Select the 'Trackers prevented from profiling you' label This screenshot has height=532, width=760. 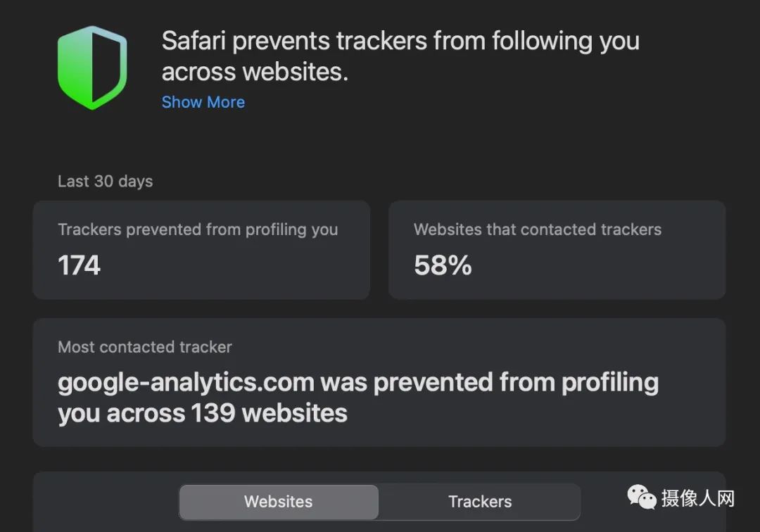[198, 229]
